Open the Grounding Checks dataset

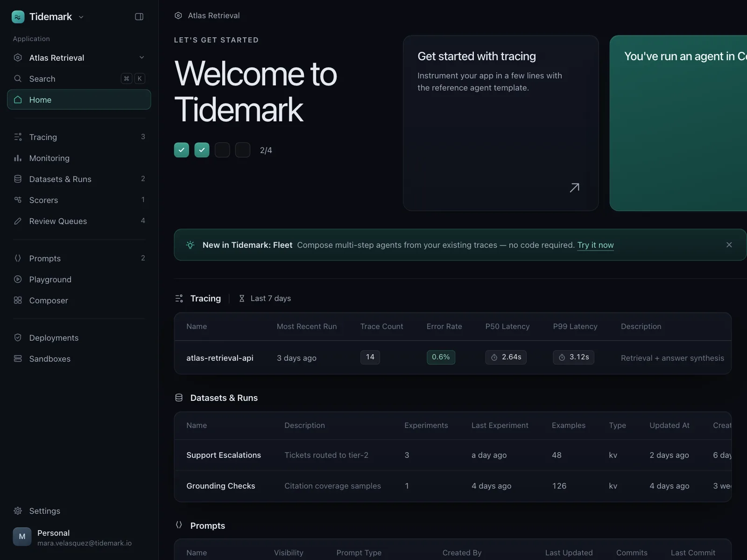(x=220, y=486)
